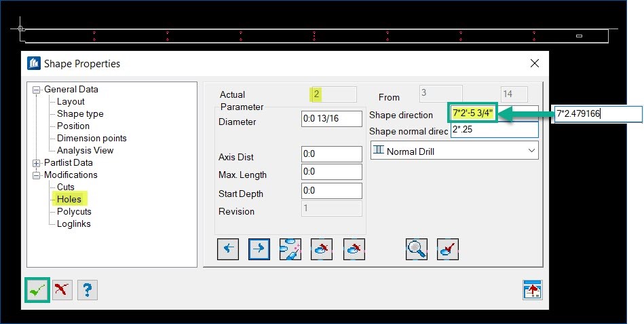Click the save settings icon at bottom right

click(x=533, y=290)
